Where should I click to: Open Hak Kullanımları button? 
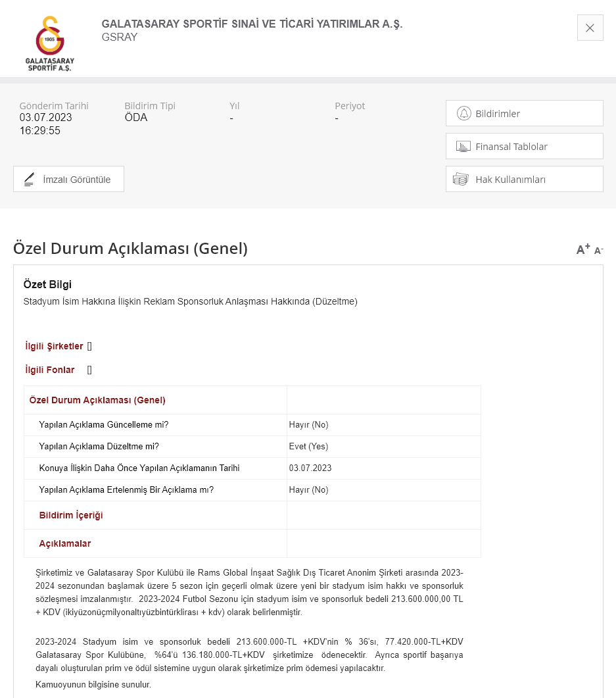point(525,179)
